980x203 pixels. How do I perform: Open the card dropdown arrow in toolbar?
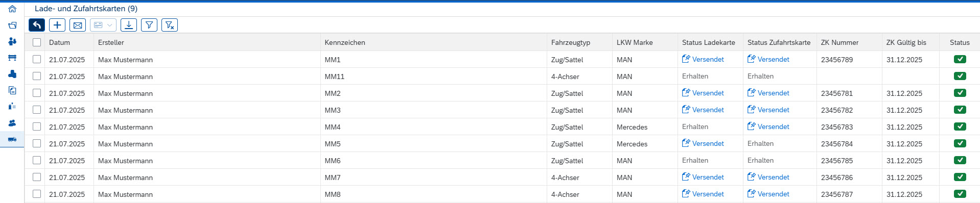[x=109, y=25]
